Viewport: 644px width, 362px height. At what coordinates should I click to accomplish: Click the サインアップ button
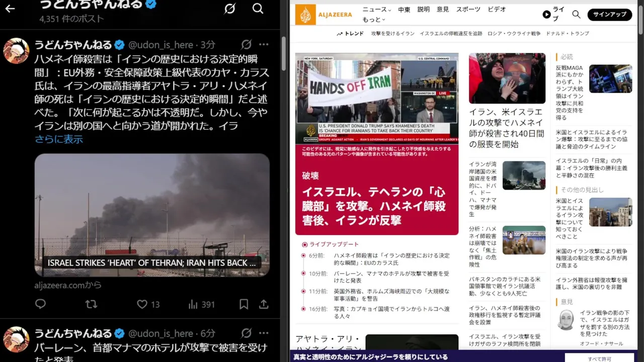tap(610, 15)
